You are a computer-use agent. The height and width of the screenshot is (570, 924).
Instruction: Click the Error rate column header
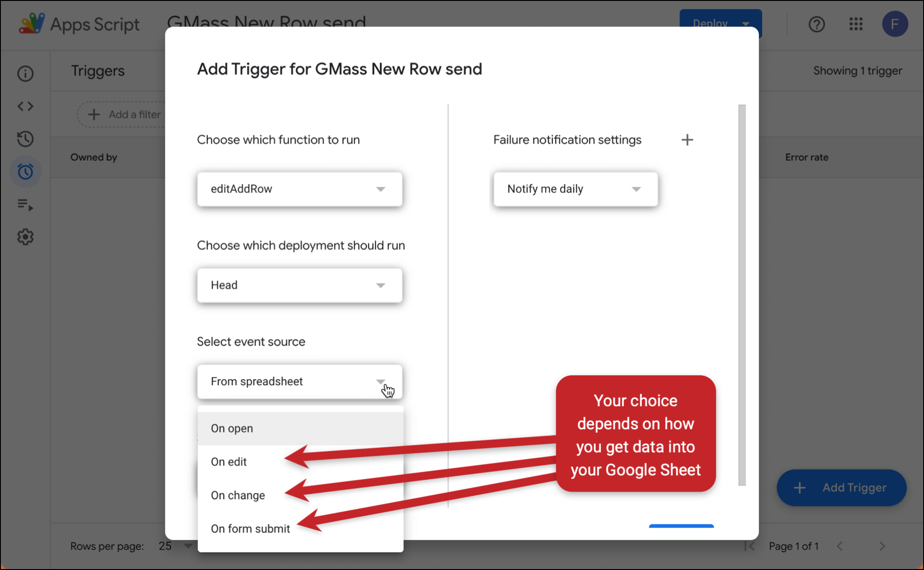click(x=807, y=157)
